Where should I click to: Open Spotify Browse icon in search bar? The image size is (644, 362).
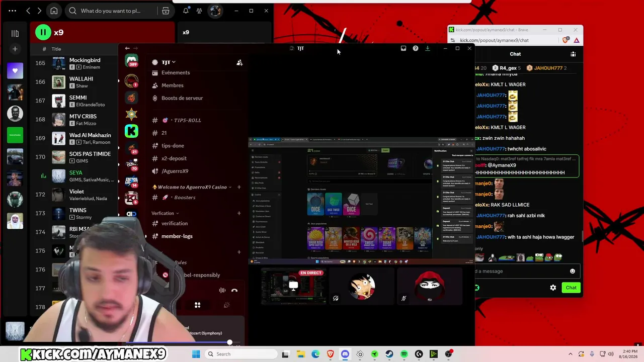(166, 11)
